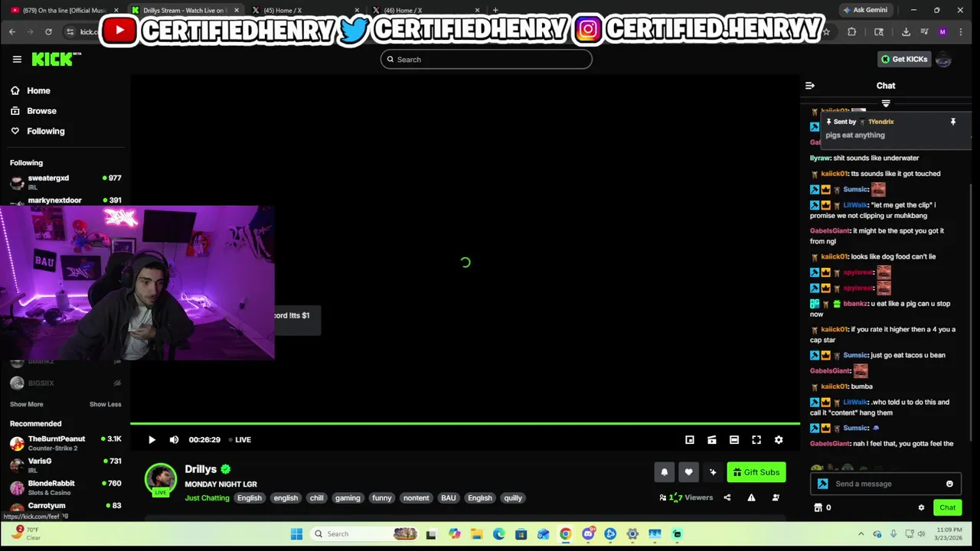980x551 pixels.
Task: Enable mini player mode icon
Action: (x=690, y=439)
